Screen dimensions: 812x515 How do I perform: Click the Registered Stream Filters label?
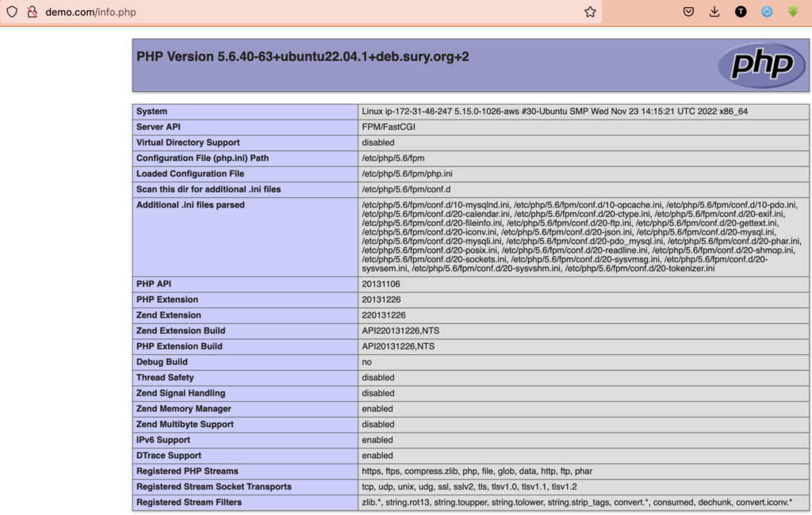point(189,502)
